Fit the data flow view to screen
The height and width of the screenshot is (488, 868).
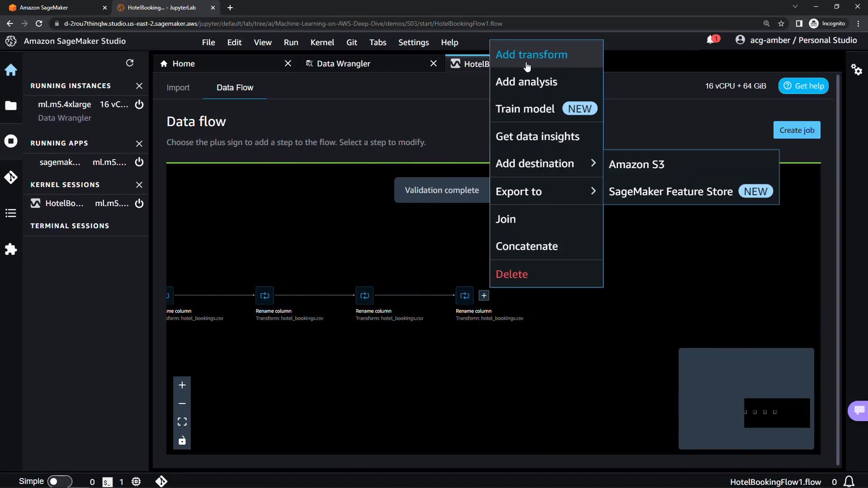pyautogui.click(x=182, y=422)
